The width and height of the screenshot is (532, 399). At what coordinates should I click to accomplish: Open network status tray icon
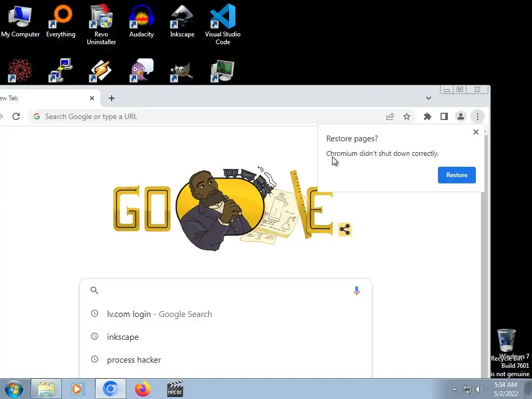click(467, 389)
